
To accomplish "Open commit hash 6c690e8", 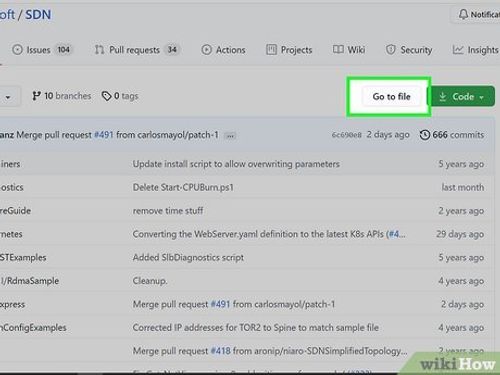I will 346,135.
